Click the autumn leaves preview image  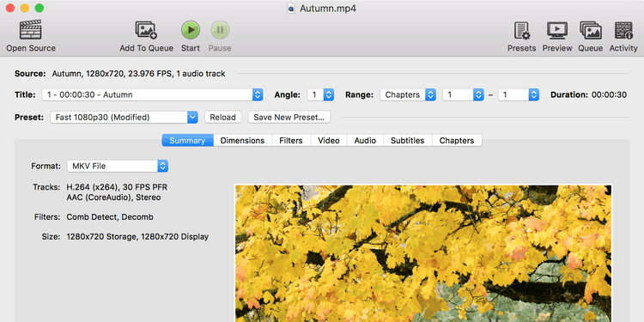click(423, 253)
